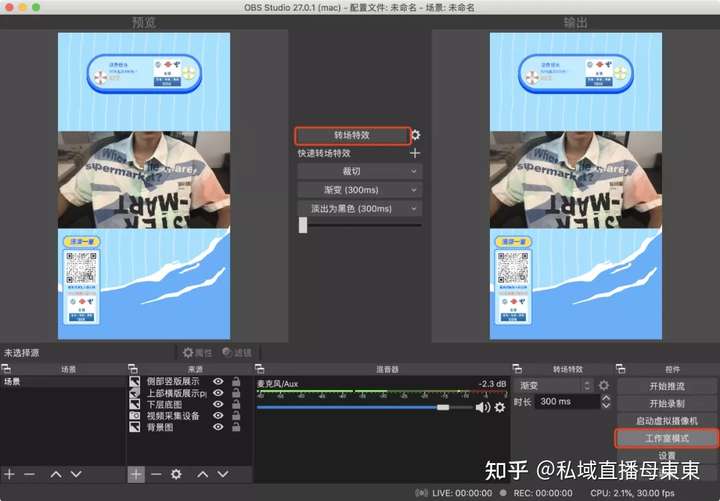The width and height of the screenshot is (720, 501).
Task: Select the 下层底图 source row
Action: (190, 404)
